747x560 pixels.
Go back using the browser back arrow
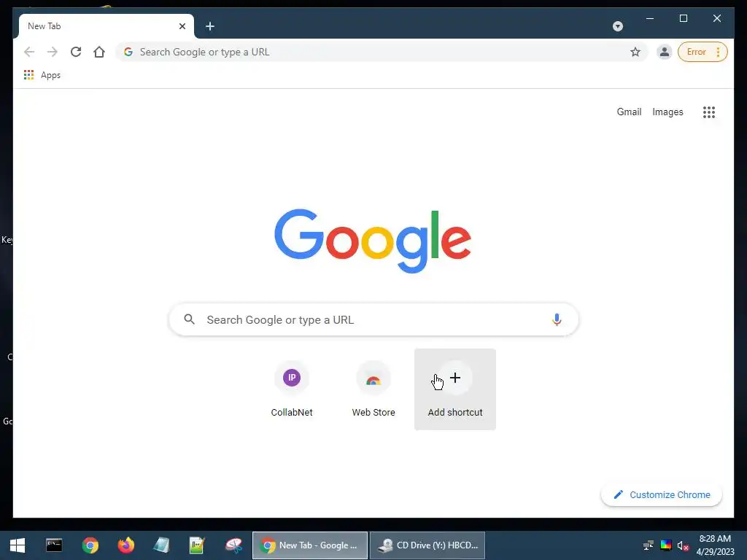tap(29, 52)
